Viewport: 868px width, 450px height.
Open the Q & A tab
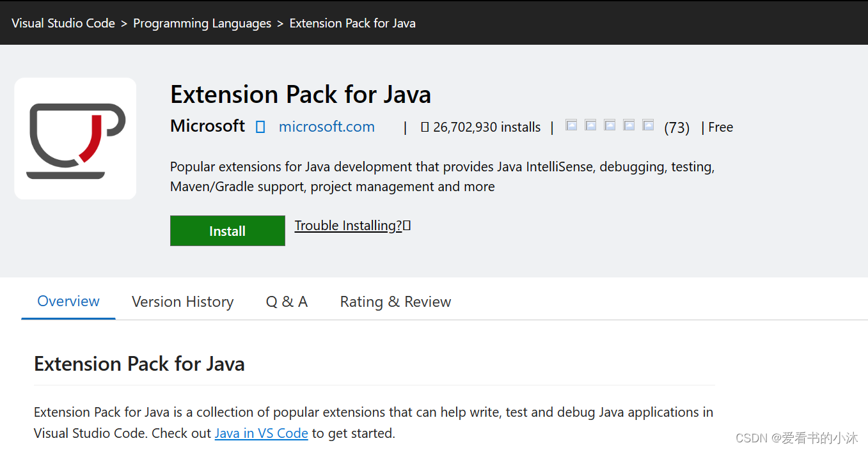(x=287, y=302)
